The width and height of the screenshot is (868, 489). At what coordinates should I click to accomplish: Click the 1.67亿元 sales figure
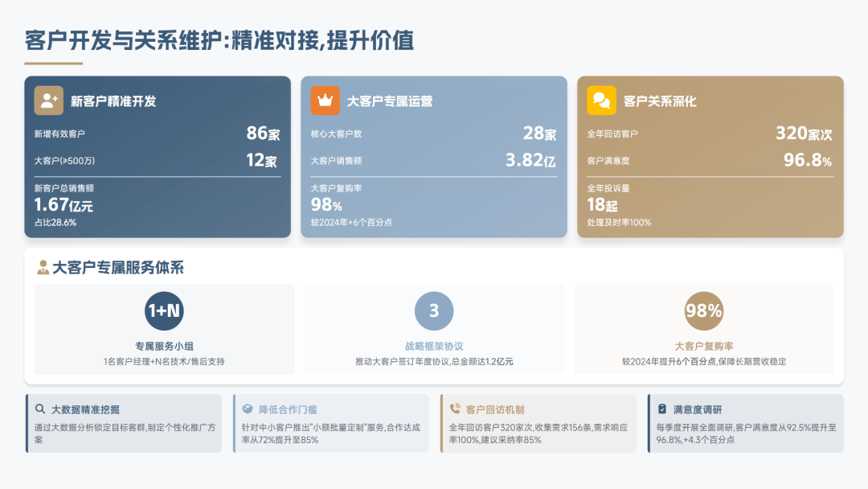(63, 205)
